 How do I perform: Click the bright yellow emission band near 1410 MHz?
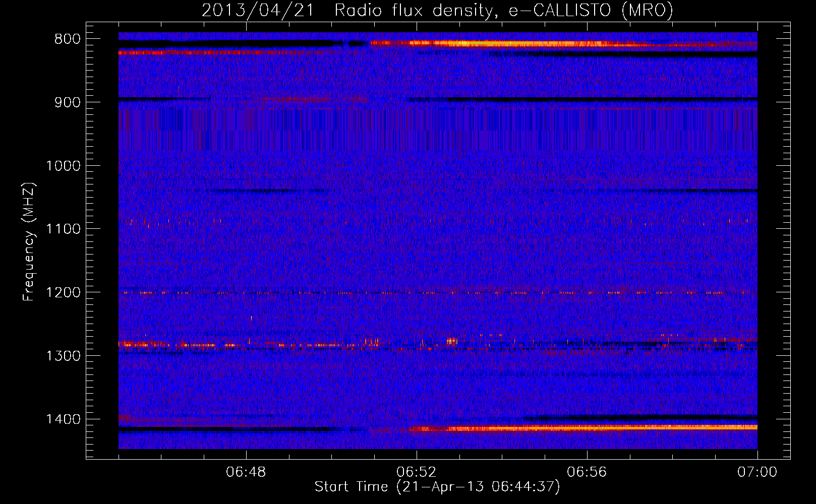point(582,428)
